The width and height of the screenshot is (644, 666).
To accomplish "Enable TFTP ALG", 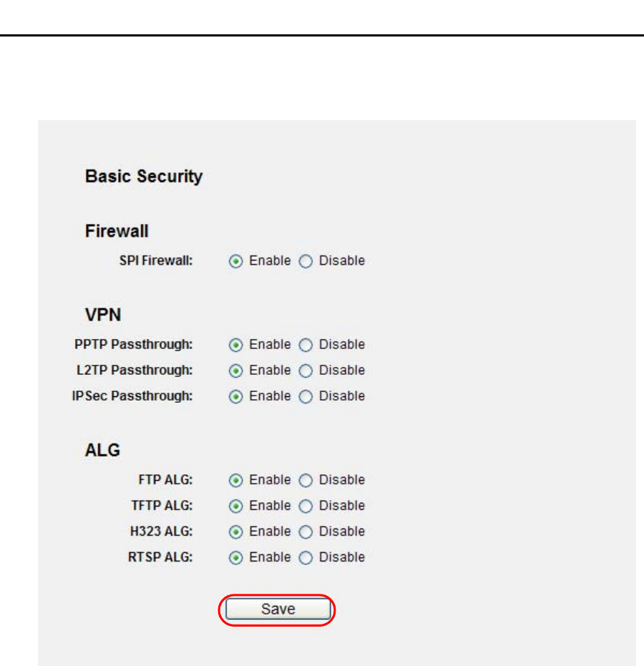I will (235, 506).
